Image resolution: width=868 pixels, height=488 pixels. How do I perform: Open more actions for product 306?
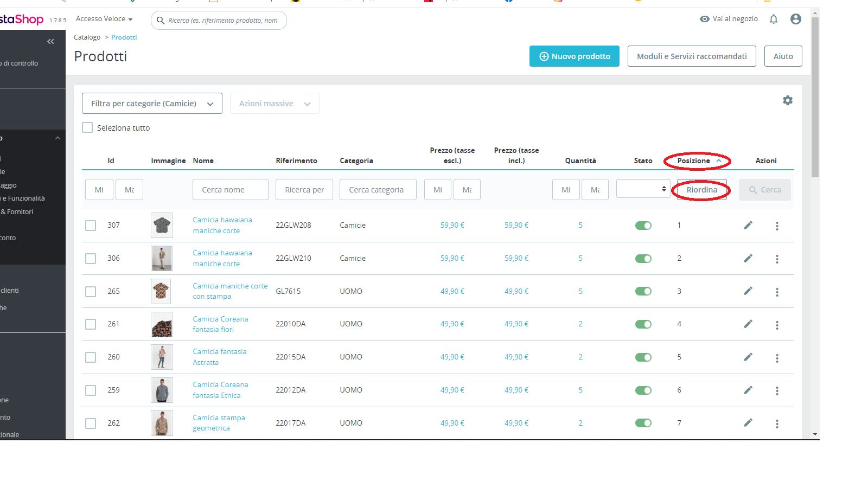point(777,259)
